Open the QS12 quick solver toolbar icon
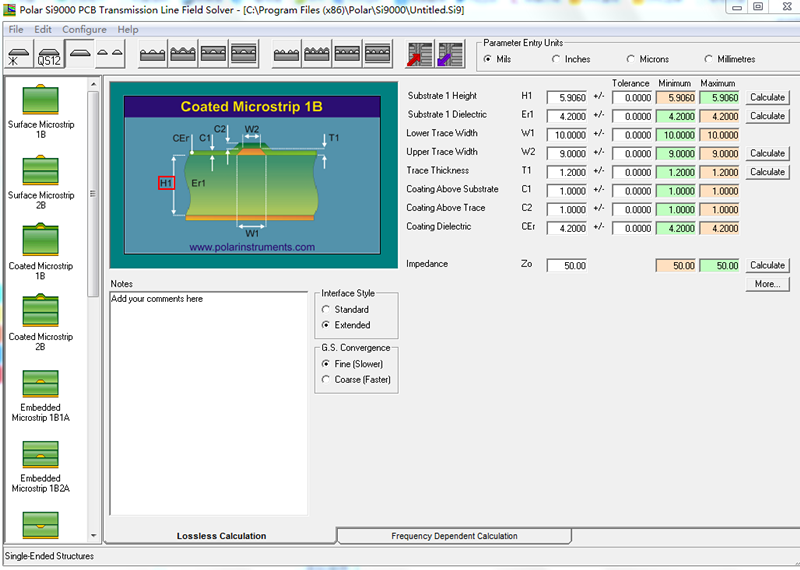 click(49, 55)
